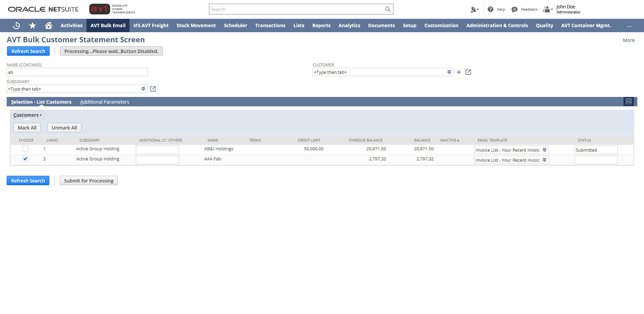Click the Refresh Search button

click(28, 51)
